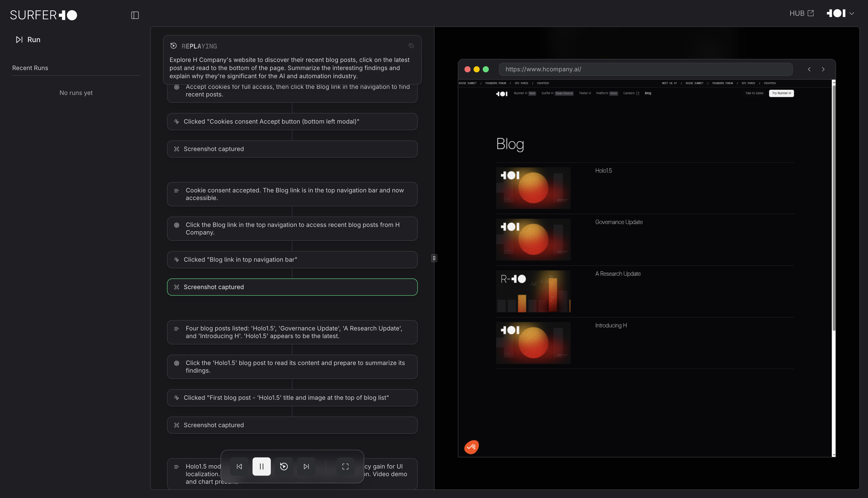Toggle the sidebar collapse icon
868x498 pixels.
[x=135, y=15]
